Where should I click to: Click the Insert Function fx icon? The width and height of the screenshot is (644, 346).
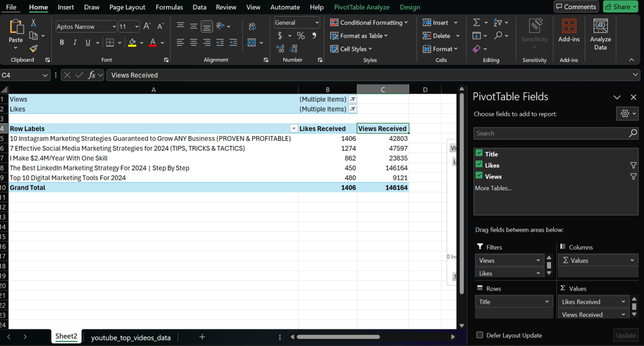pos(92,75)
